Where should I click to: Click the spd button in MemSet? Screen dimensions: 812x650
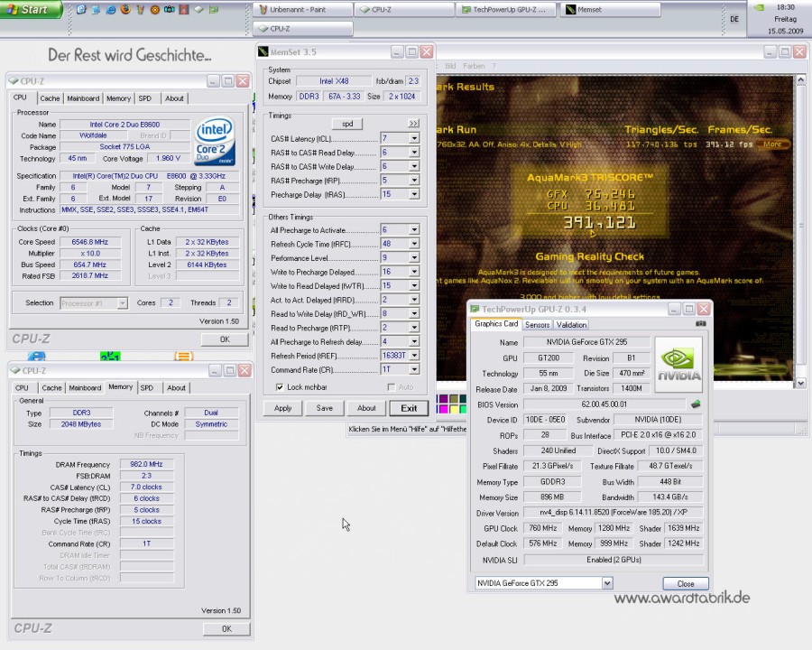pyautogui.click(x=347, y=124)
